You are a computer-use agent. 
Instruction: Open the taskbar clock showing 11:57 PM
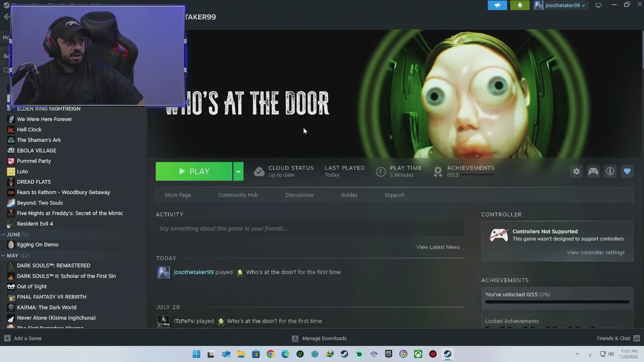click(629, 354)
